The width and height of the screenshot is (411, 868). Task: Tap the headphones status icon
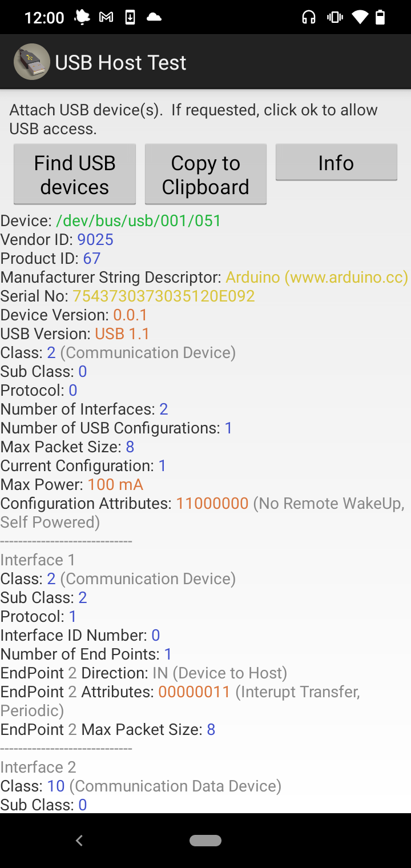(309, 18)
